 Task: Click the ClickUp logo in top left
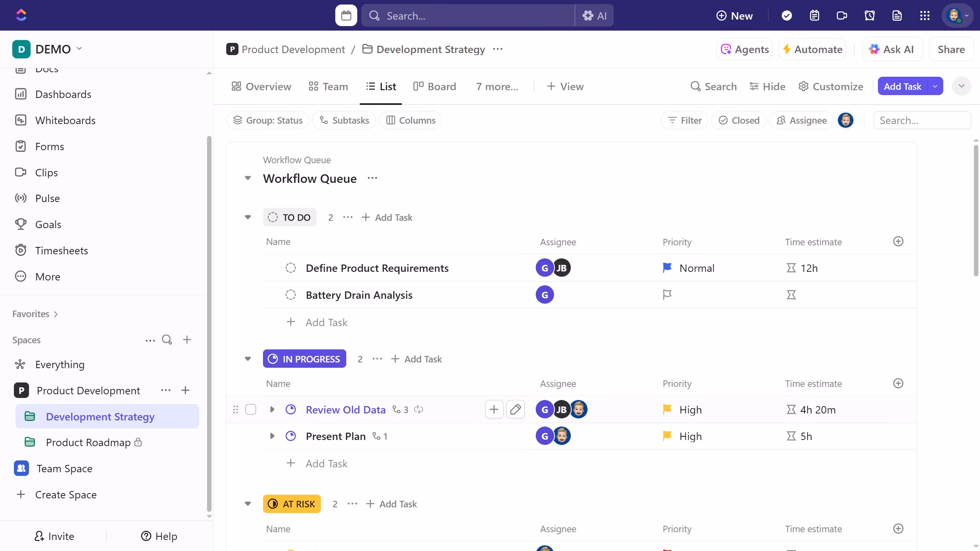pyautogui.click(x=21, y=15)
